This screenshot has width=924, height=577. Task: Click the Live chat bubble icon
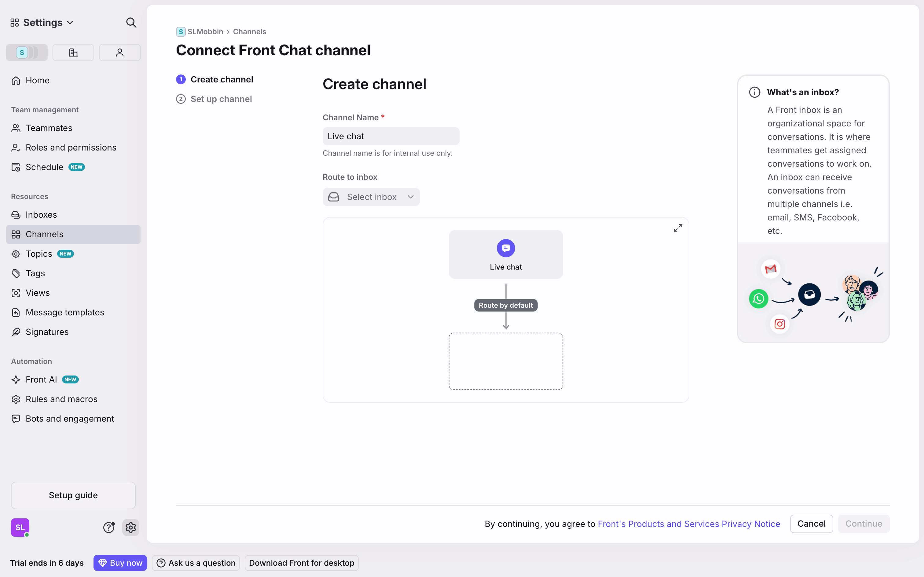(505, 249)
